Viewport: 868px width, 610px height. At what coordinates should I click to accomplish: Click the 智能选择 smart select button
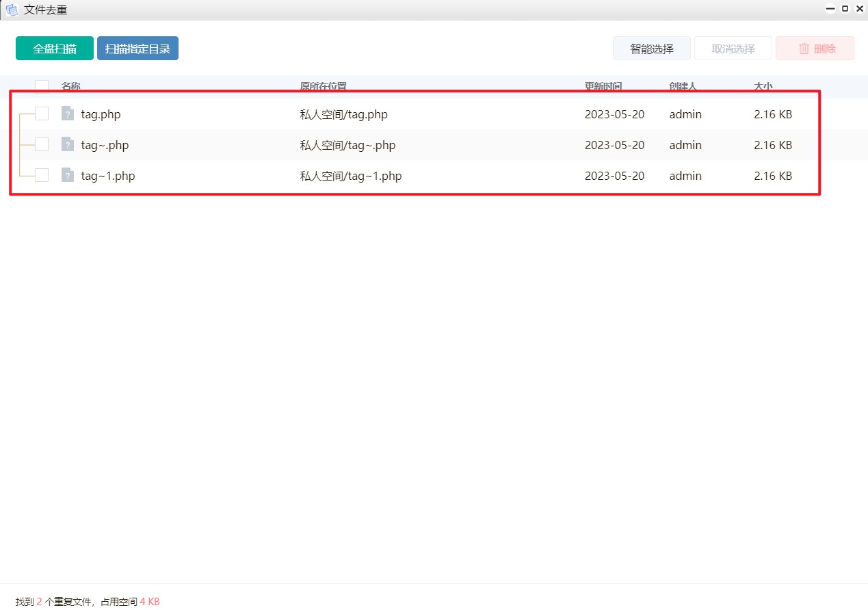651,49
